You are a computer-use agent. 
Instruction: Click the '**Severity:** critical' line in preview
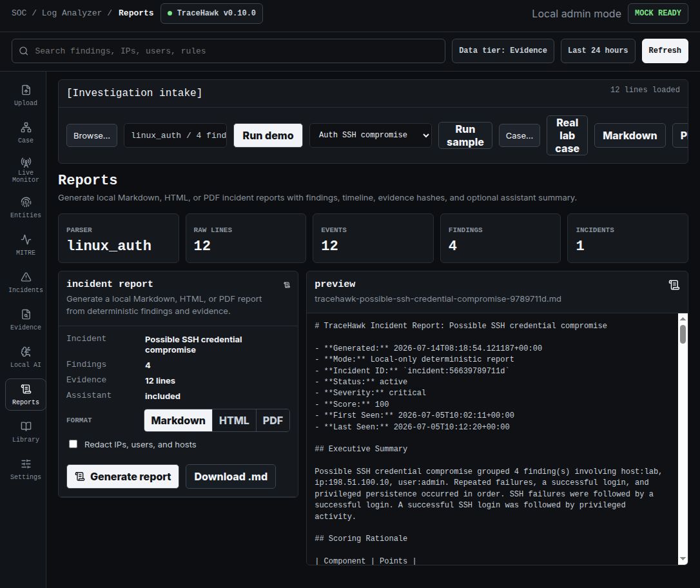pyautogui.click(x=370, y=393)
